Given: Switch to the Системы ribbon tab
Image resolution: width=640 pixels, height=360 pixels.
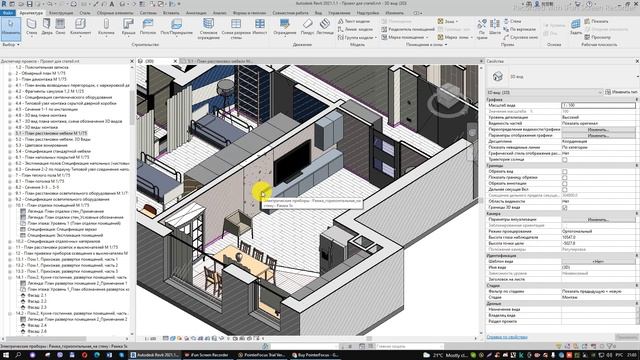Looking at the screenshot, I should click(x=148, y=13).
